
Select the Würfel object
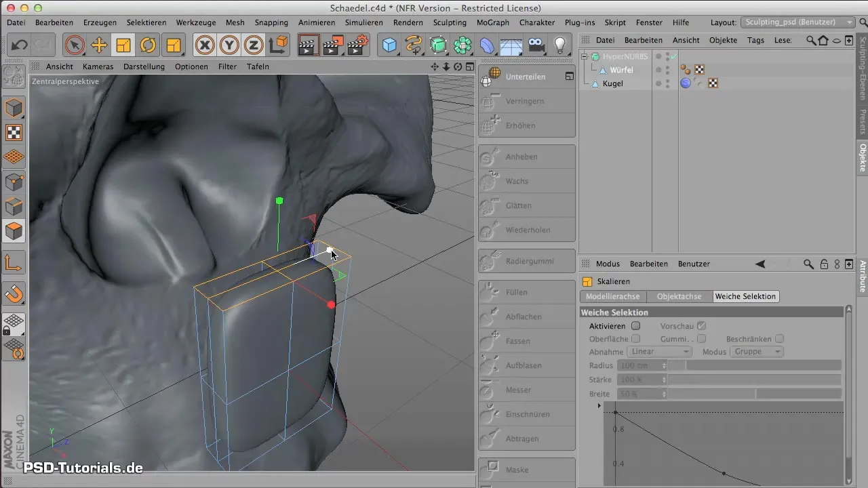point(621,70)
